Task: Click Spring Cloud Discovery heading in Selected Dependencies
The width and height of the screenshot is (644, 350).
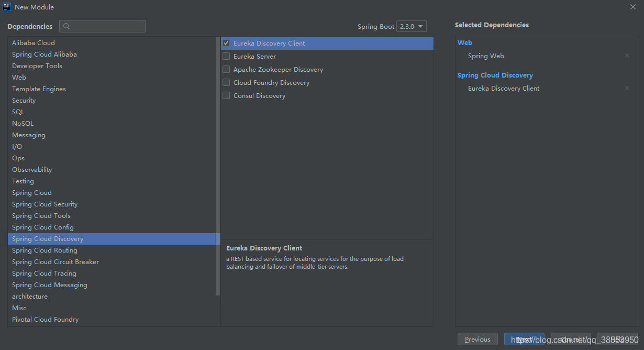Action: [x=495, y=75]
